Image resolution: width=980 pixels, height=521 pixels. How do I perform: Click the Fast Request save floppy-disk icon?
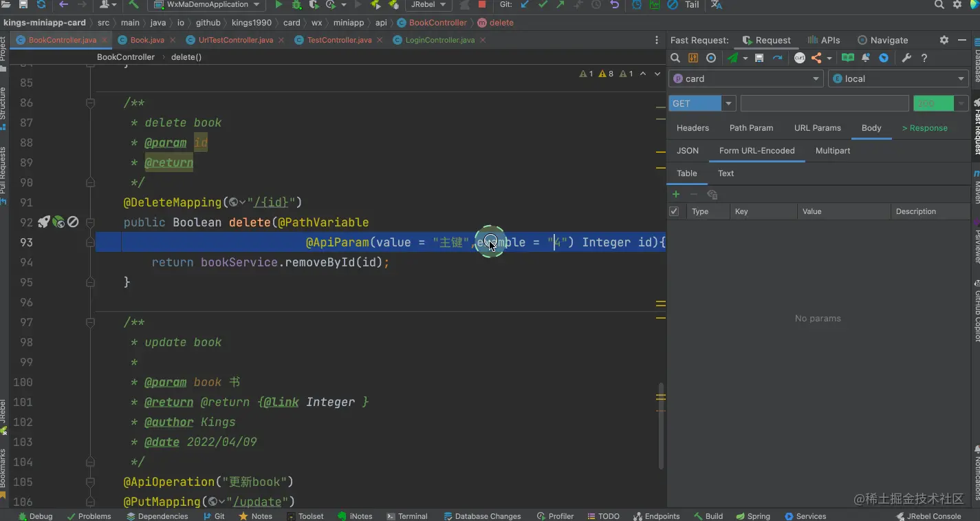759,59
